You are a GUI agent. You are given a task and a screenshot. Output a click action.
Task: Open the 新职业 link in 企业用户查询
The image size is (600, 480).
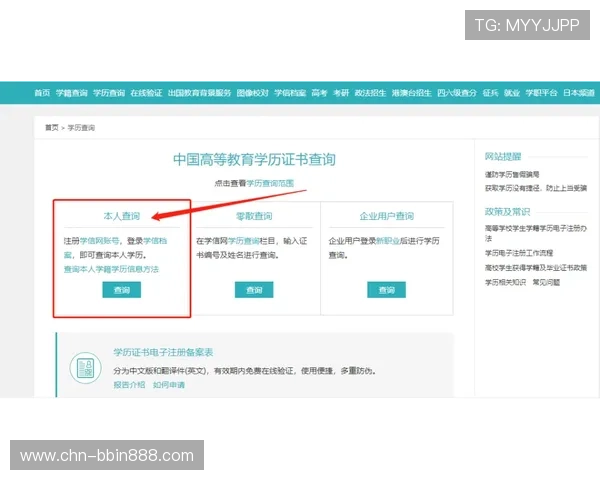[388, 241]
